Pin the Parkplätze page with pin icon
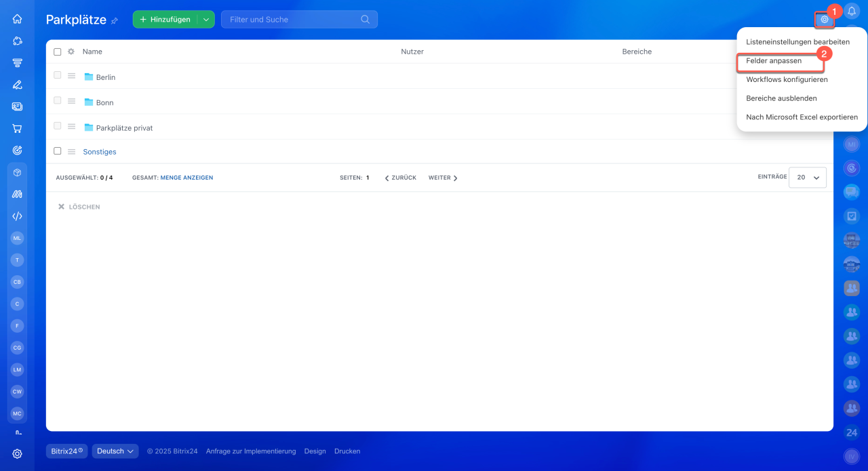The height and width of the screenshot is (471, 868). click(x=115, y=21)
